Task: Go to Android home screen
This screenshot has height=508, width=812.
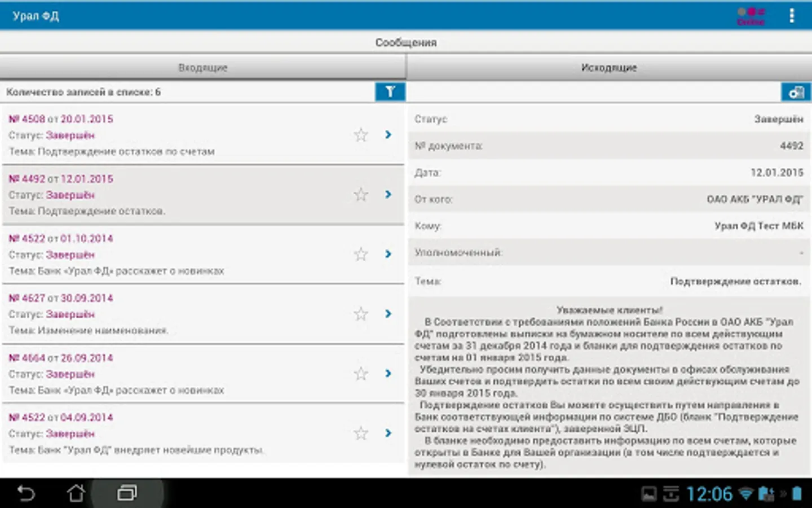Action: (x=76, y=493)
